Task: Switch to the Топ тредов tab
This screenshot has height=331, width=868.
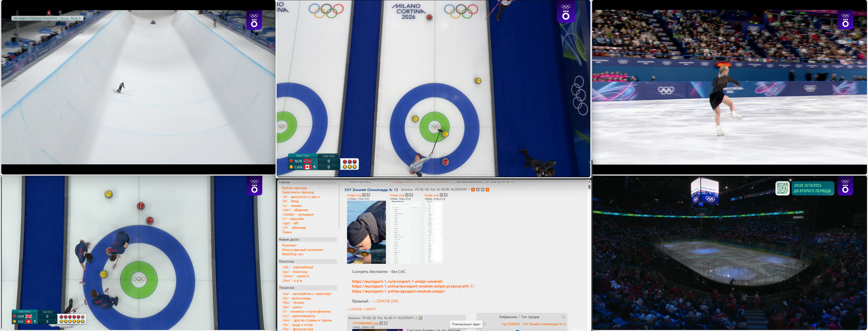Action: (x=530, y=317)
